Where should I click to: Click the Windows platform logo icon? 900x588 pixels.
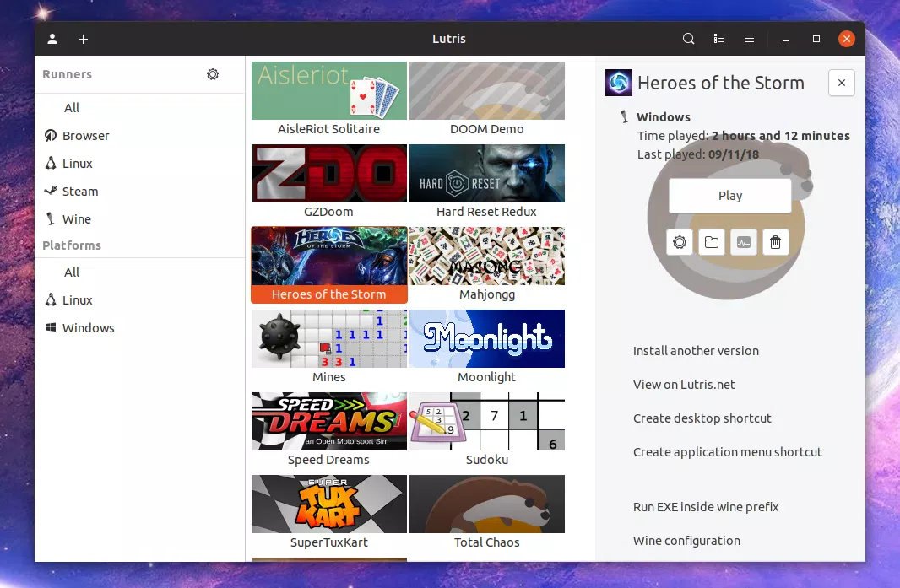click(51, 327)
